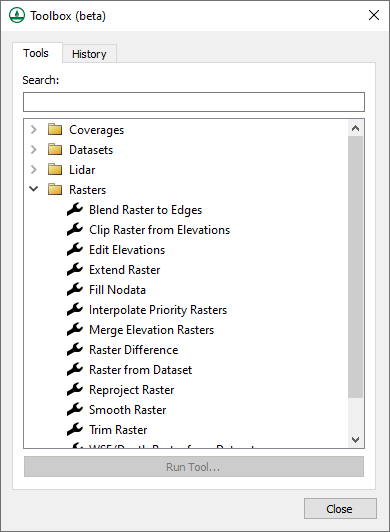Click the Trim Raster wrench icon

pyautogui.click(x=75, y=430)
